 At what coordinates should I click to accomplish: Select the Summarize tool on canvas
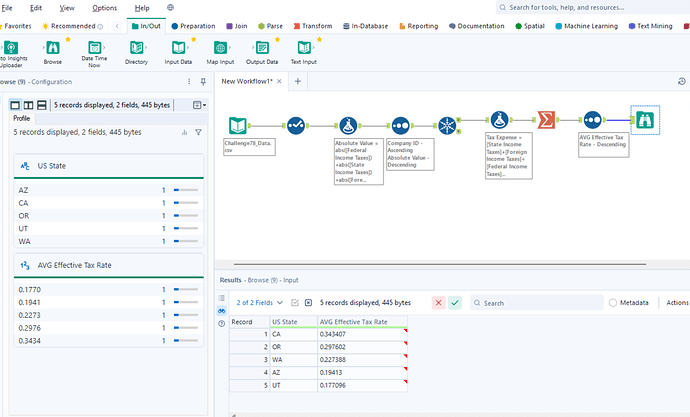coord(547,120)
